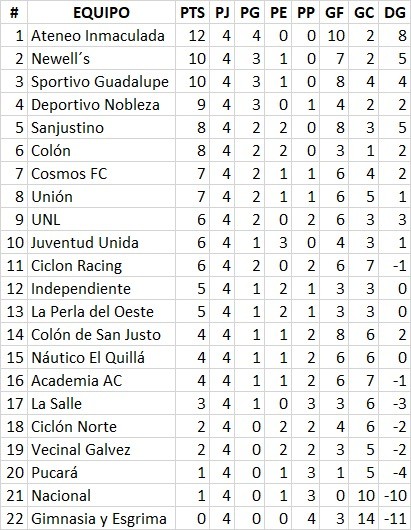
Task: Click the GF column header
Action: pos(334,13)
